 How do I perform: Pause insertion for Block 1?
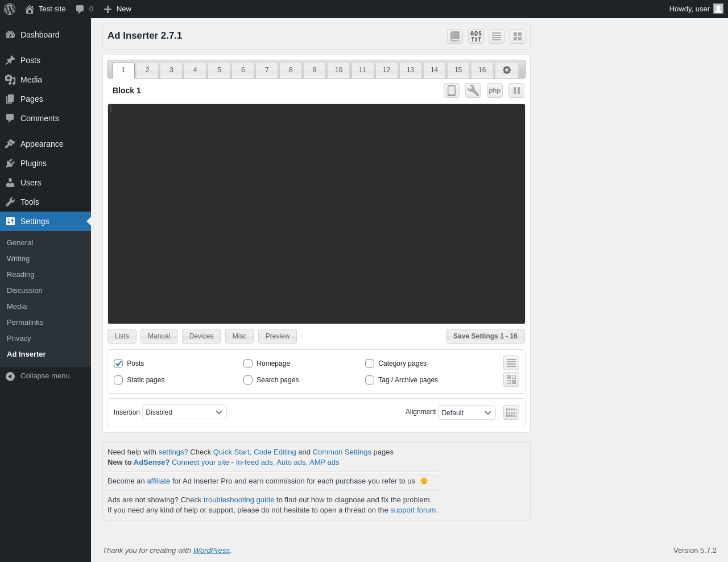coord(516,90)
